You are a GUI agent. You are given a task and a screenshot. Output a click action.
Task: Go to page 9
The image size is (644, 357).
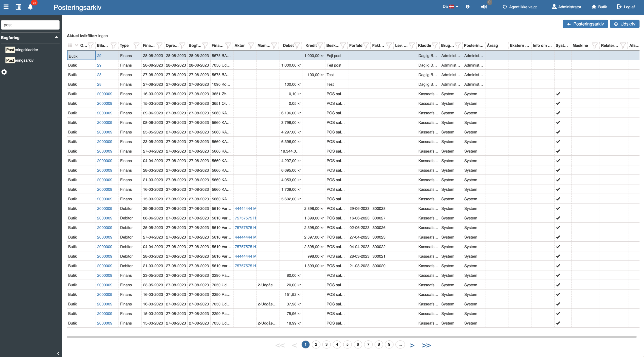[389, 344]
